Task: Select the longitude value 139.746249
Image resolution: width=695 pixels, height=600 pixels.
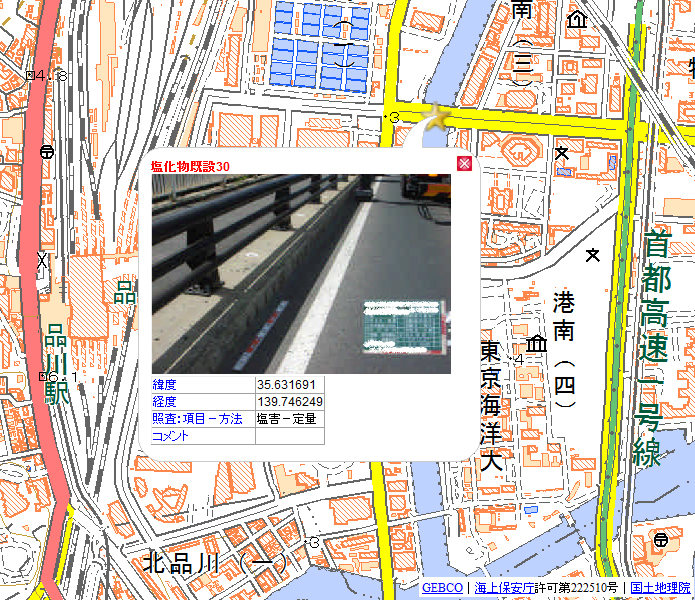Action: click(x=290, y=401)
